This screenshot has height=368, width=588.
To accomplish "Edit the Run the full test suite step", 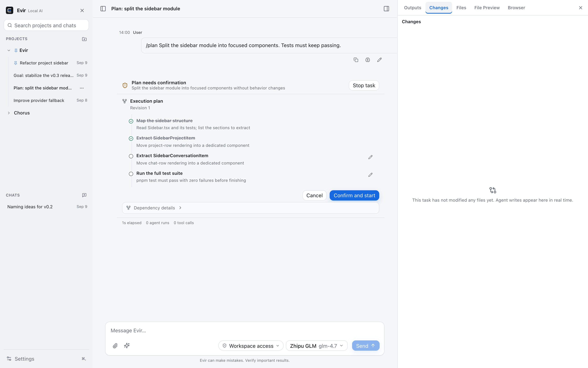I will coord(370,175).
